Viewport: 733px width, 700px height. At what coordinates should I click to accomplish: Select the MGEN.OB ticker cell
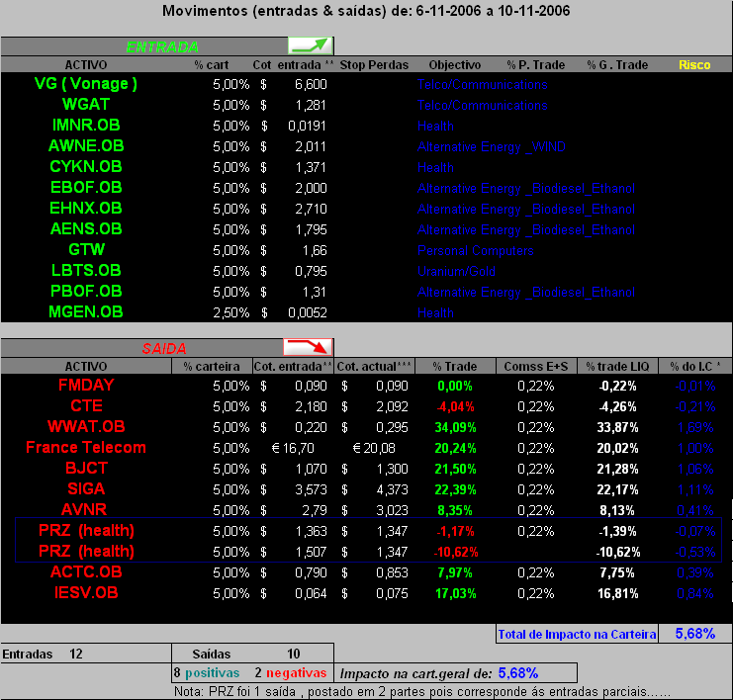pos(86,312)
